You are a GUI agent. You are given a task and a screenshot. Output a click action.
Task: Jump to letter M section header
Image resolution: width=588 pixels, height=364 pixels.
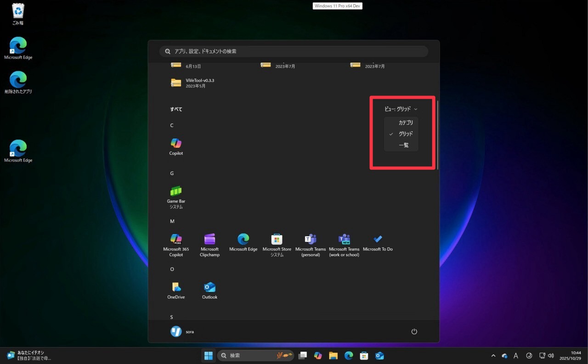[x=172, y=221]
